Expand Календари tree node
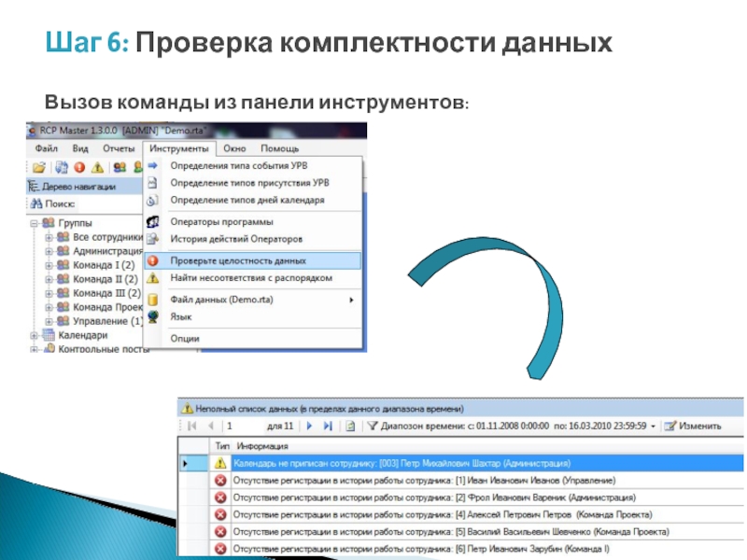 tap(34, 335)
